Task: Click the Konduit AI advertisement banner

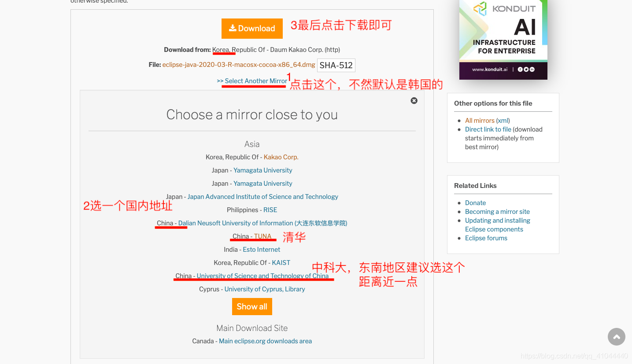Action: 503,40
